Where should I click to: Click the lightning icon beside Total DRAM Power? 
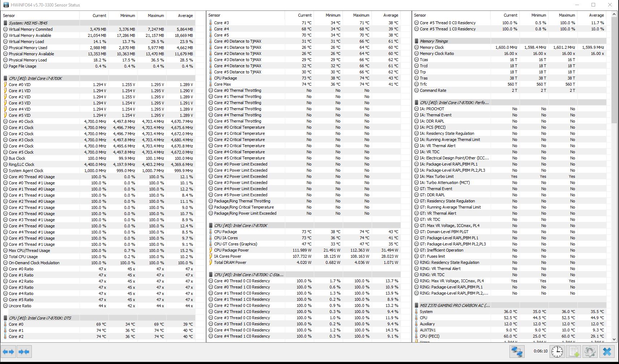pos(211,262)
